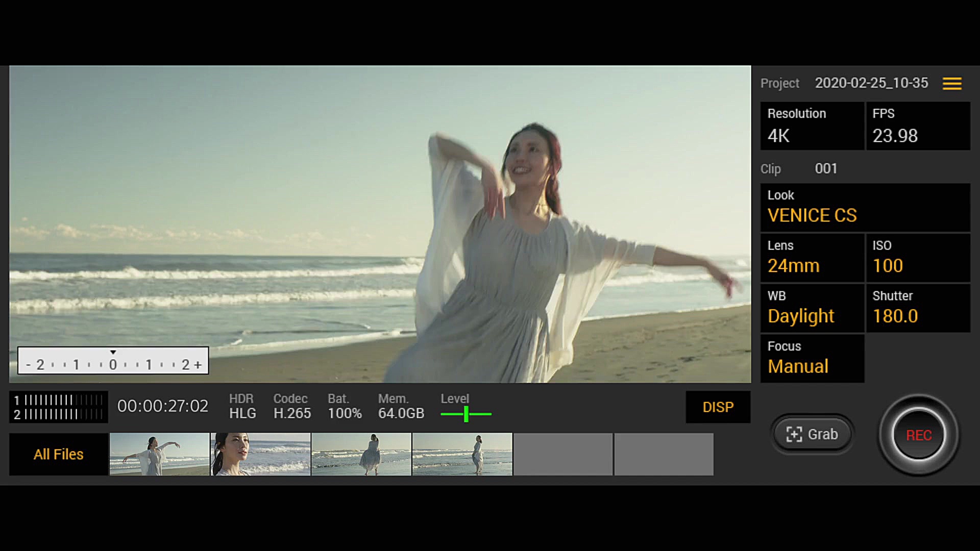Click the exposure compensation scale
The height and width of the screenshot is (551, 980).
pos(113,361)
